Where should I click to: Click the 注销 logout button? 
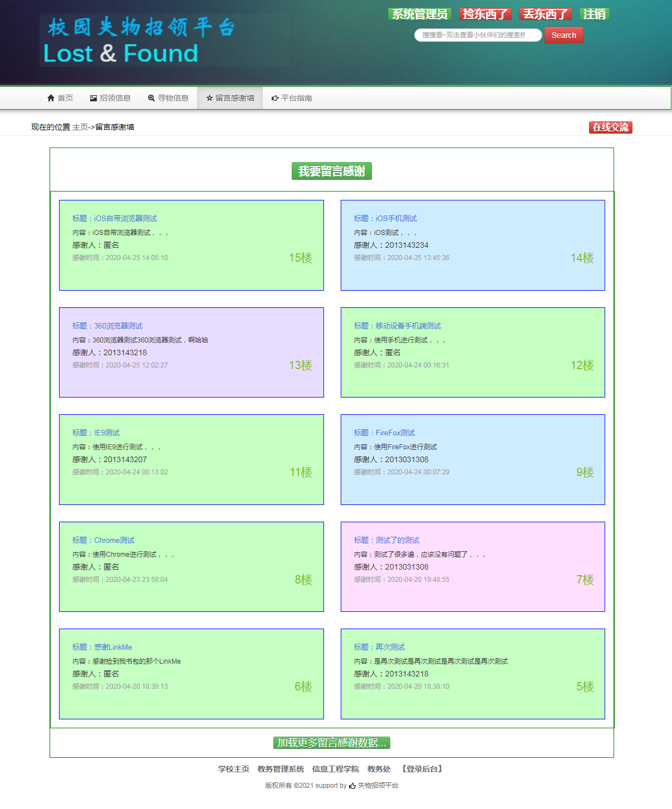coord(594,14)
